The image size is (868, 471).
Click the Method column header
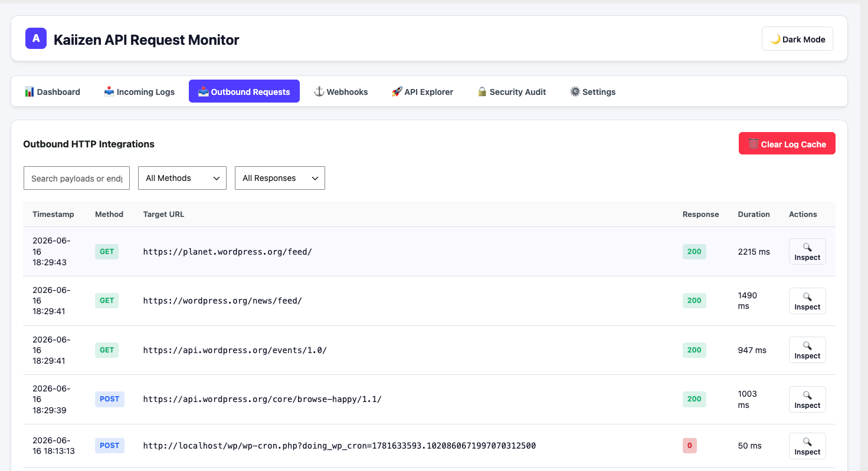click(x=109, y=214)
